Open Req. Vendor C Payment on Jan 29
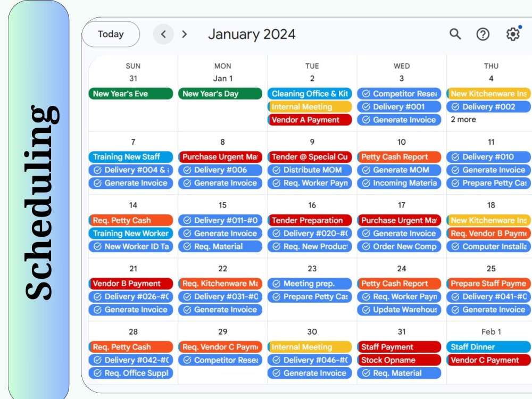Image resolution: width=532 pixels, height=399 pixels. click(x=220, y=347)
